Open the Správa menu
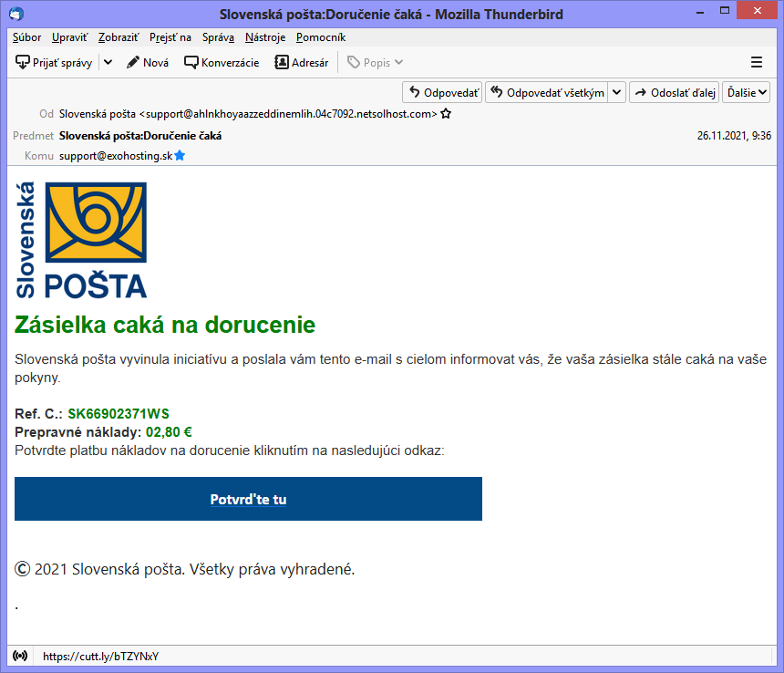 click(217, 37)
